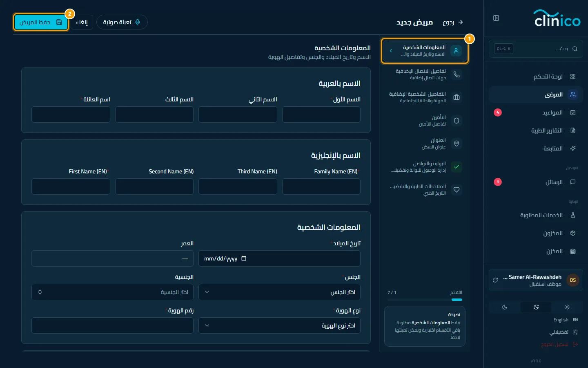This screenshot has height=368, width=588.
Task: Open the الجنس gender dropdown
Action: (x=279, y=292)
